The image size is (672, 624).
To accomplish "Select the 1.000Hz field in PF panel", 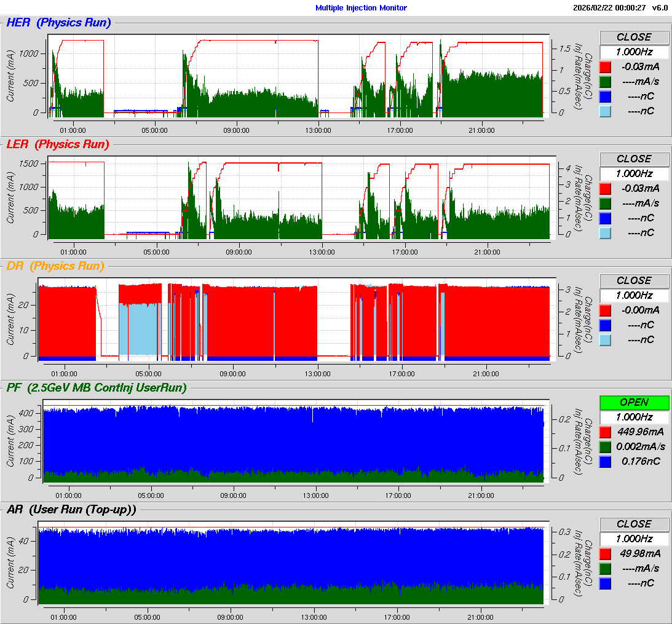I will [x=634, y=417].
